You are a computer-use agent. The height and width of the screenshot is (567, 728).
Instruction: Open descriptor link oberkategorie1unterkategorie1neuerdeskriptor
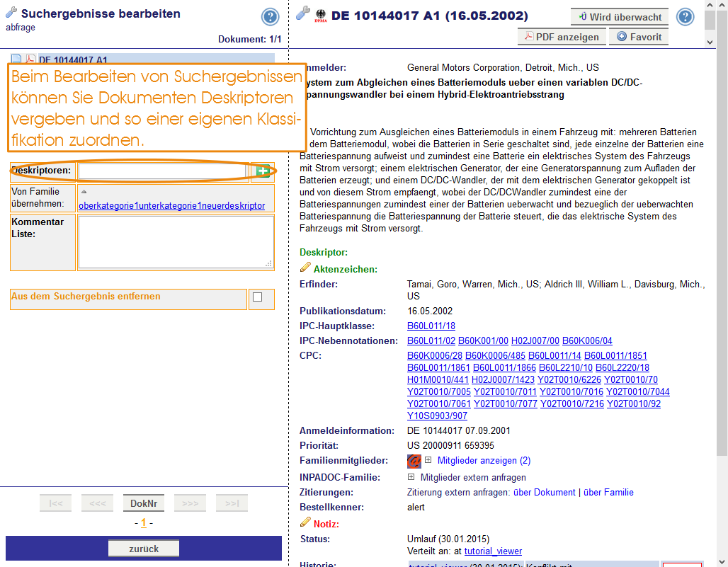pyautogui.click(x=172, y=205)
